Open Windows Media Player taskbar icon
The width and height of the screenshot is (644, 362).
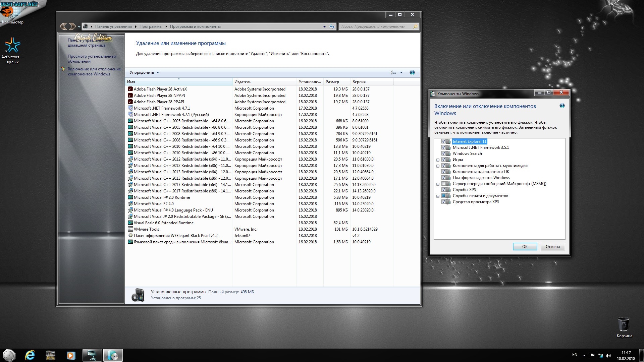pos(71,355)
